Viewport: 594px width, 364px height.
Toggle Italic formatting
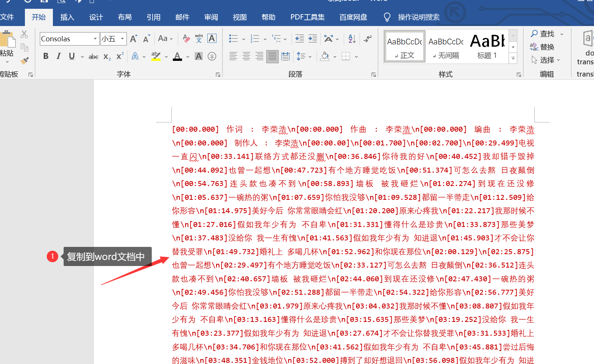tap(59, 56)
